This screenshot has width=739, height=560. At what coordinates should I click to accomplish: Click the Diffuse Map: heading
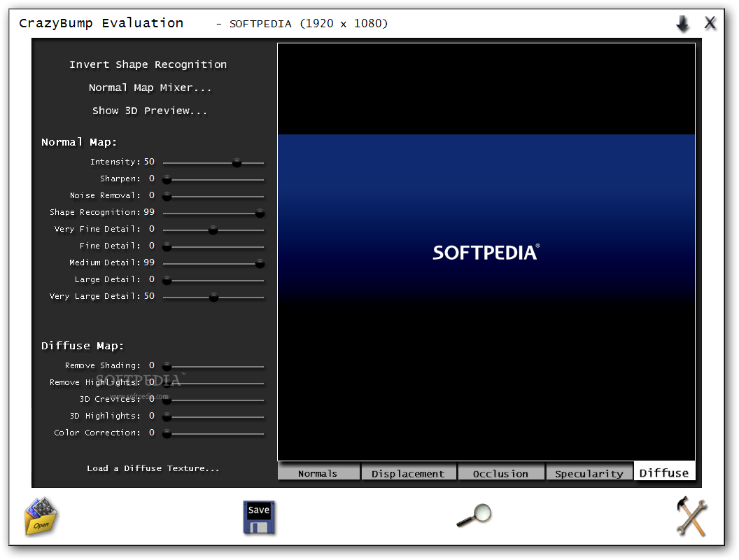tap(83, 346)
